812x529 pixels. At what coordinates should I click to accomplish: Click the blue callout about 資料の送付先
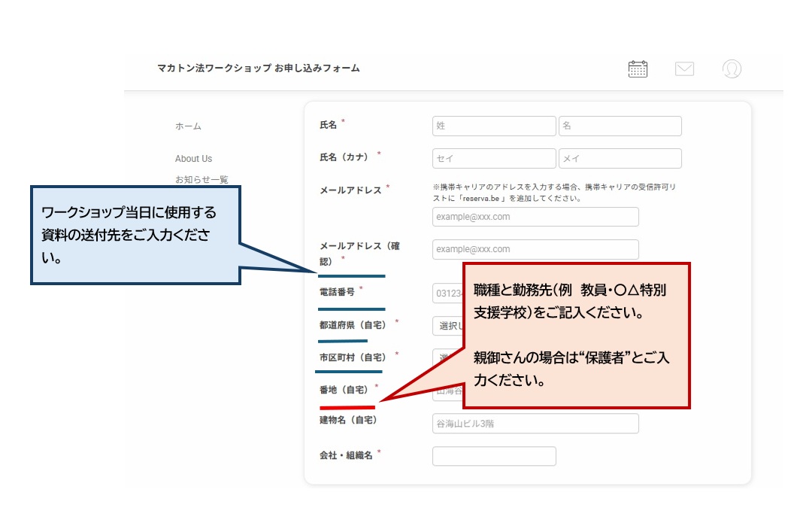(135, 235)
